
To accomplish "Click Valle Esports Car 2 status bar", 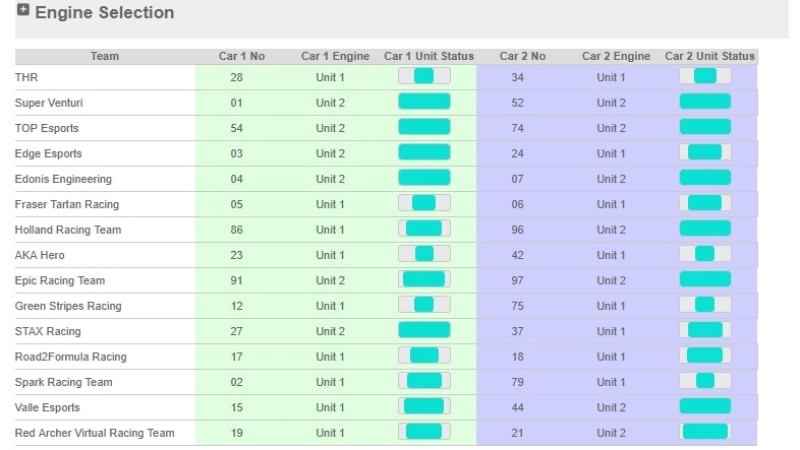I will 705,406.
